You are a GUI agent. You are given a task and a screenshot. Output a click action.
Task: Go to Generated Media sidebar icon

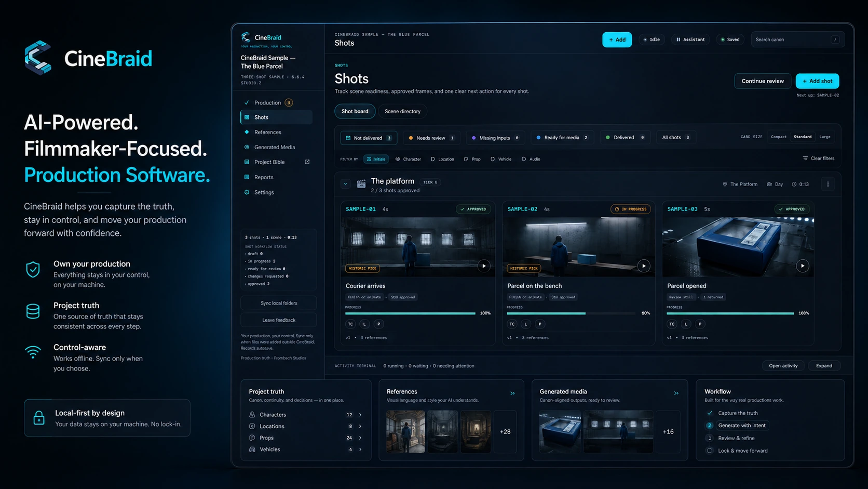(247, 147)
